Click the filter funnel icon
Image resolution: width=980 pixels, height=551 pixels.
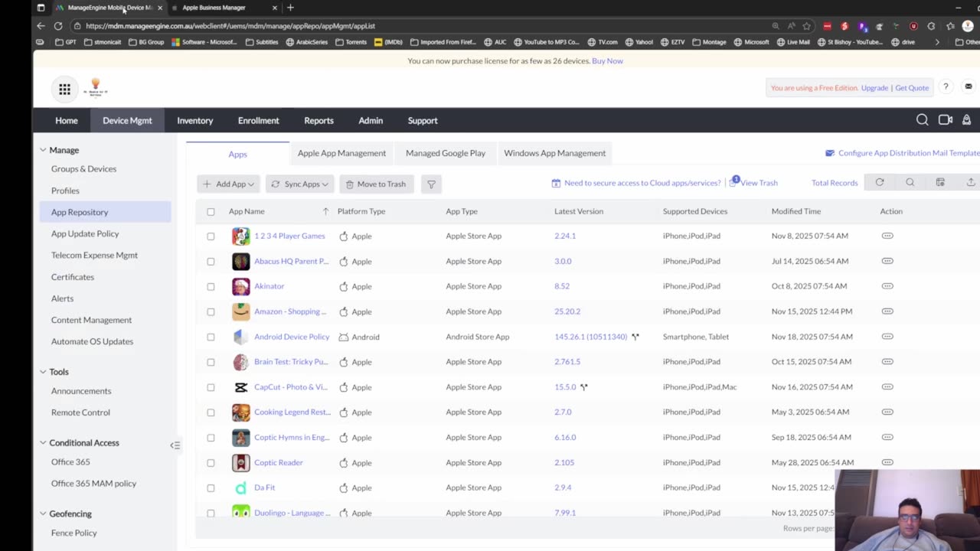[431, 184]
